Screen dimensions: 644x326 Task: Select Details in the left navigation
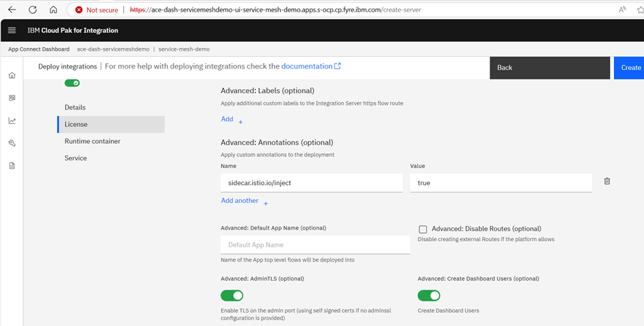point(75,107)
